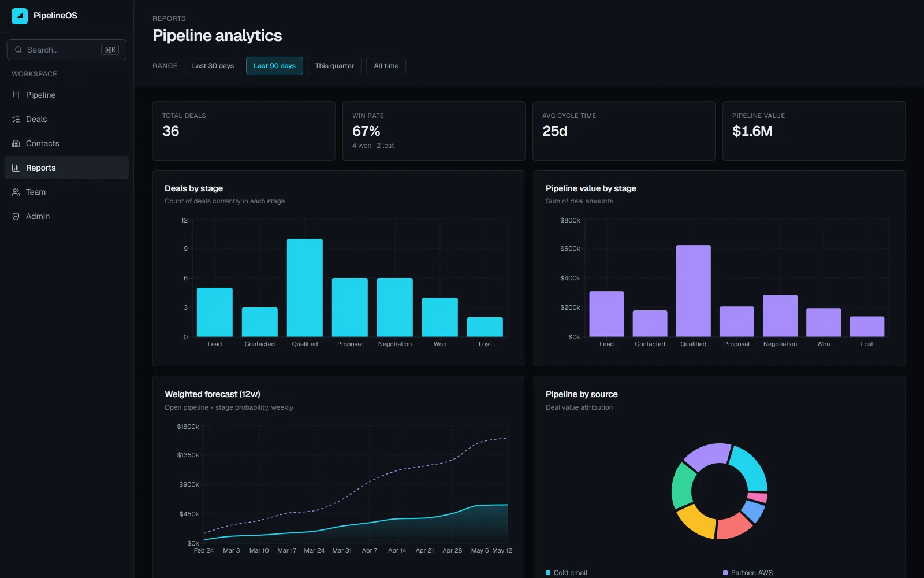
Task: Click the Lost bar in Pipeline value chart
Action: click(x=867, y=327)
